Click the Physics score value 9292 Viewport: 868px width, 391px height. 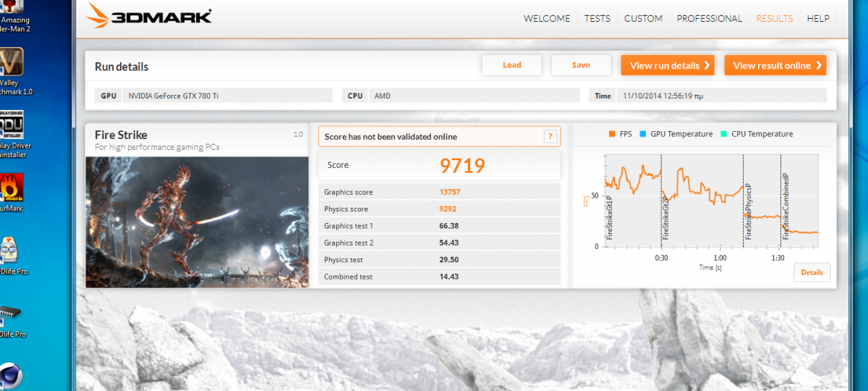tap(449, 209)
